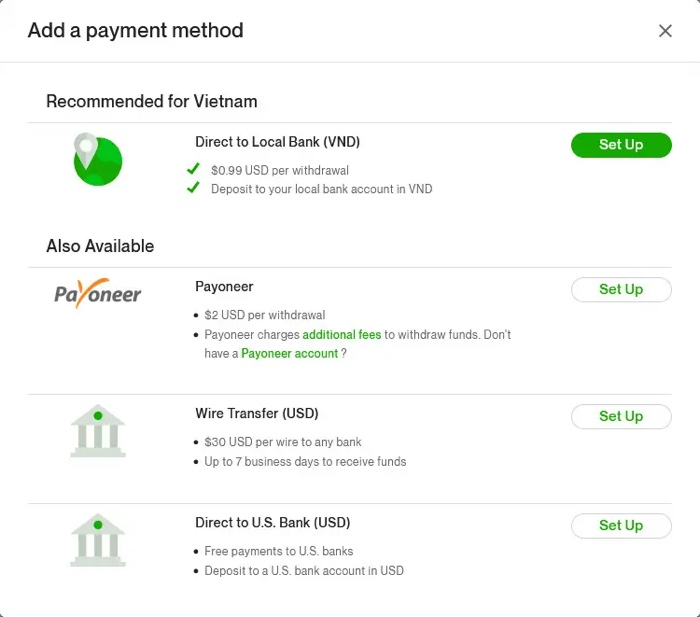Follow the Payoneer account link
This screenshot has height=617, width=700.
[290, 354]
